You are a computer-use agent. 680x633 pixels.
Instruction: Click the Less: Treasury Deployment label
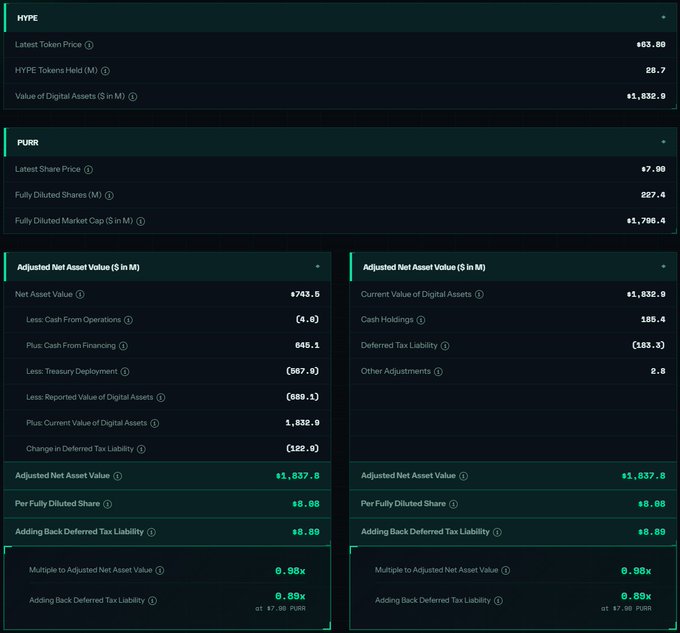pyautogui.click(x=72, y=372)
